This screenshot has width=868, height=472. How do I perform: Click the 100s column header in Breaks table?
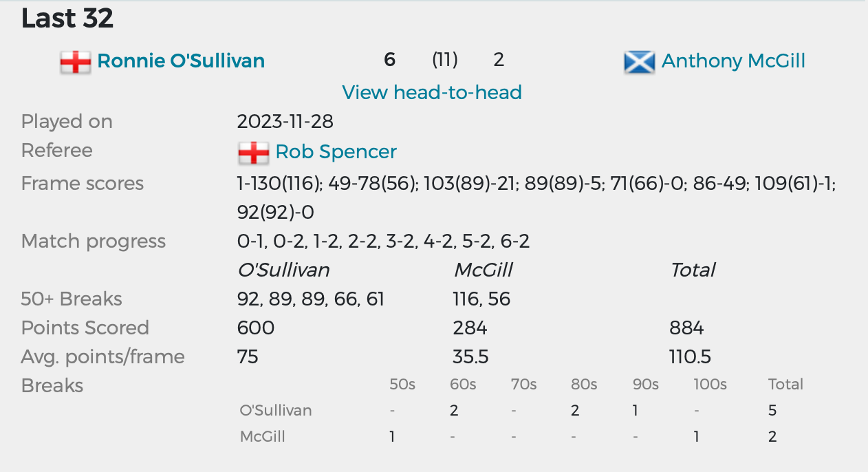(x=710, y=385)
